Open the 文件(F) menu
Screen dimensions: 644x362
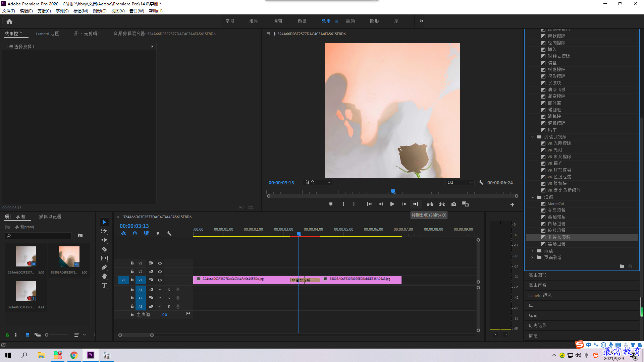[9, 11]
